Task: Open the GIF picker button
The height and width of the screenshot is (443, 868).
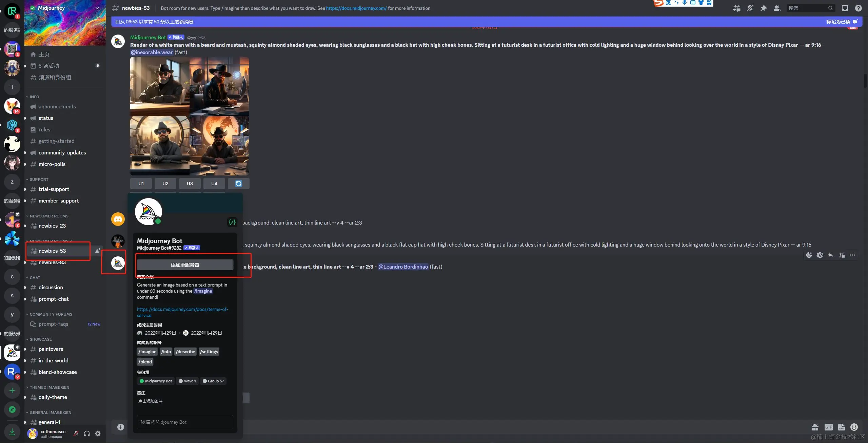Action: [828, 427]
